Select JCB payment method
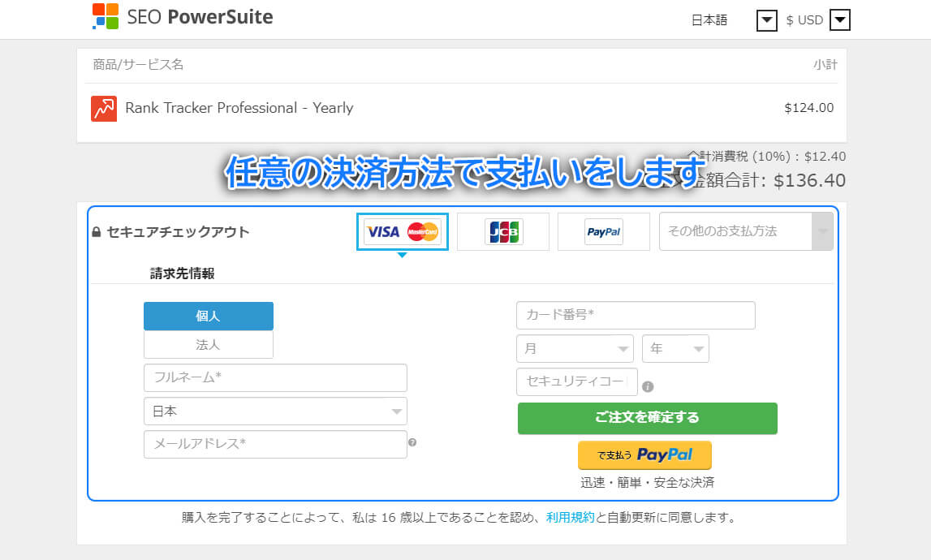The height and width of the screenshot is (560, 931). pos(503,231)
